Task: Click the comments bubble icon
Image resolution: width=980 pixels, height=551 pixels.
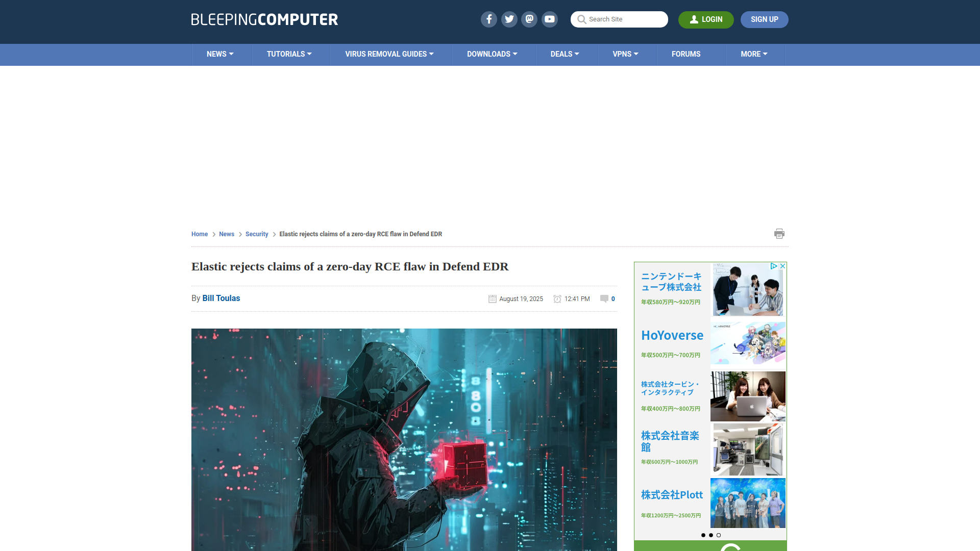Action: [x=604, y=299]
